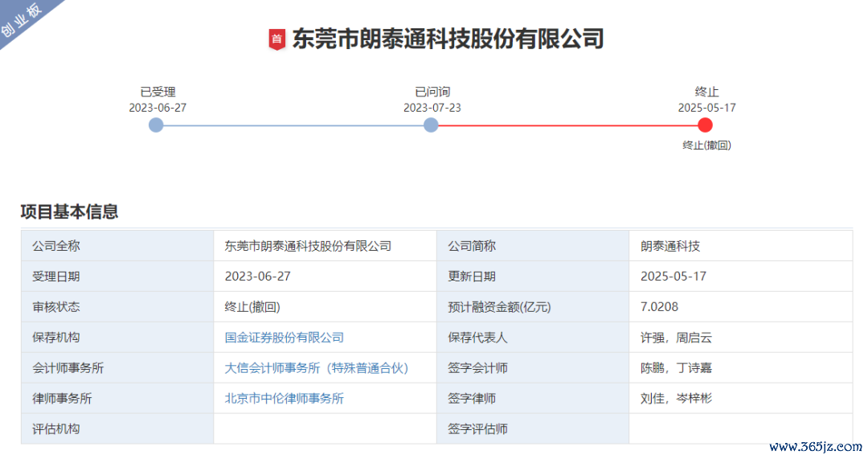Click the 2023-06-27 date under 已受理
The image size is (868, 459).
pyautogui.click(x=158, y=108)
